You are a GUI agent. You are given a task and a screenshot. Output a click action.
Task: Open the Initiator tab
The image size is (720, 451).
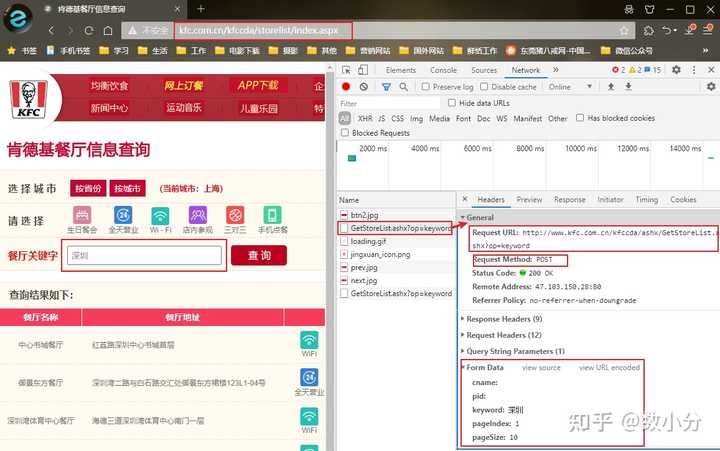(610, 199)
